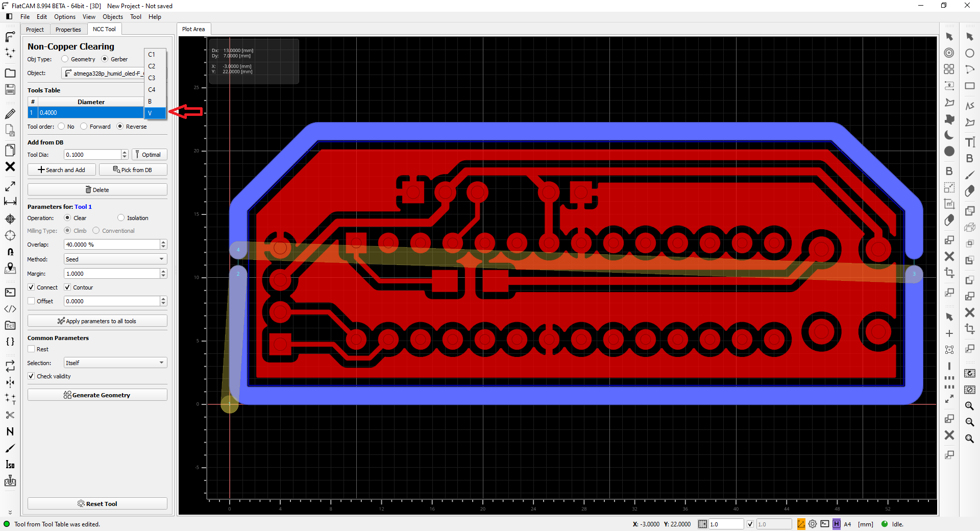This screenshot has height=531, width=980.
Task: Open project folder icon in left toolbar
Action: tap(10, 73)
